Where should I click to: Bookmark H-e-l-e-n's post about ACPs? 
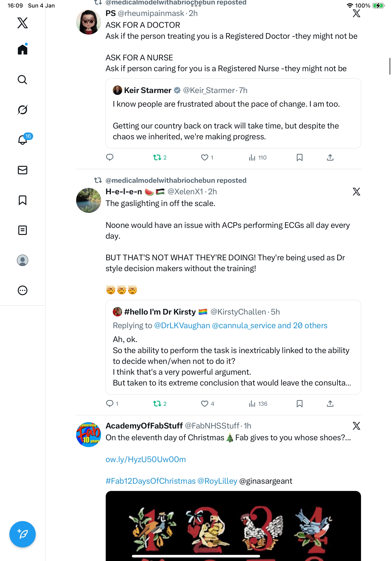click(x=299, y=404)
